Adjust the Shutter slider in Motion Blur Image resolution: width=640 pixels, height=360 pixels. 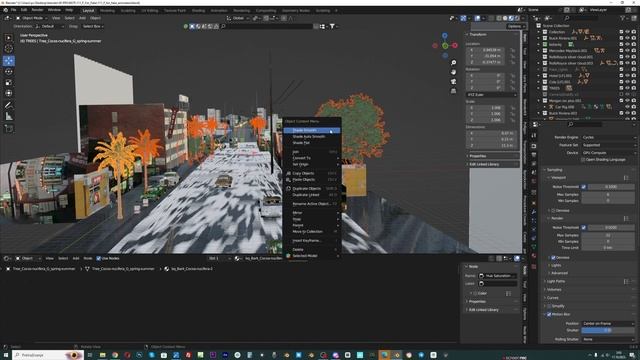(608, 330)
